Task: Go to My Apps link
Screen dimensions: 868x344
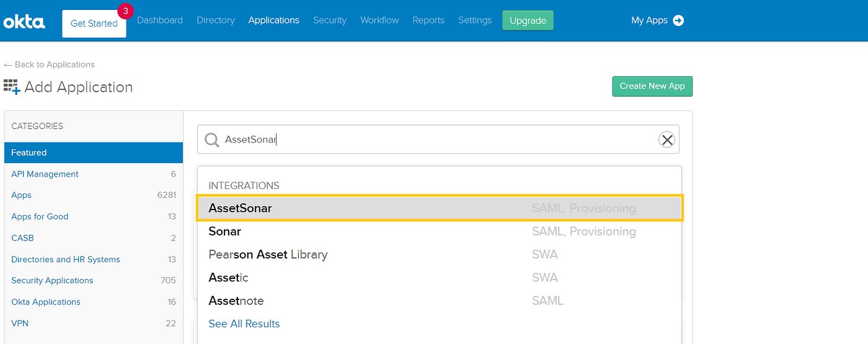Action: click(x=649, y=20)
